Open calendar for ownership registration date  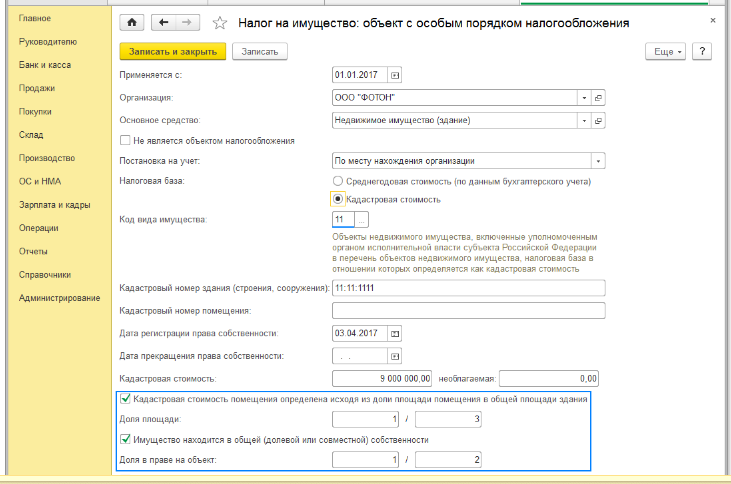pos(394,333)
